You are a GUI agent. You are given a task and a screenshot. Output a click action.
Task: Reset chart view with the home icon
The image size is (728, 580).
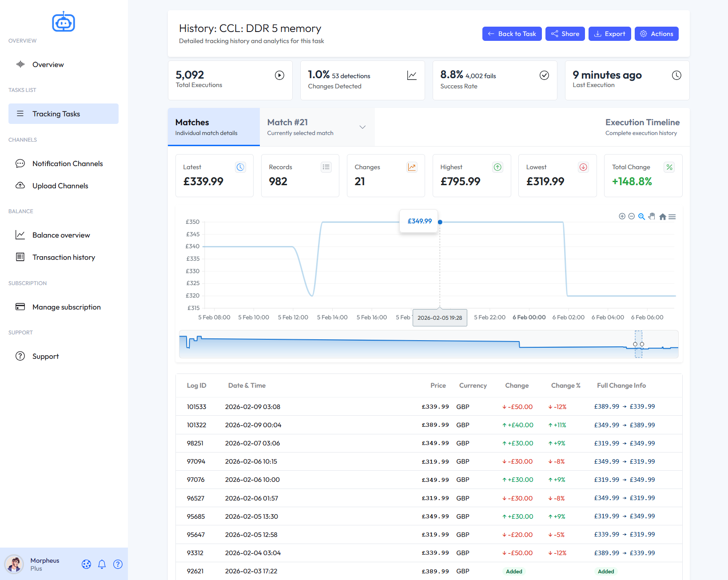coord(662,217)
